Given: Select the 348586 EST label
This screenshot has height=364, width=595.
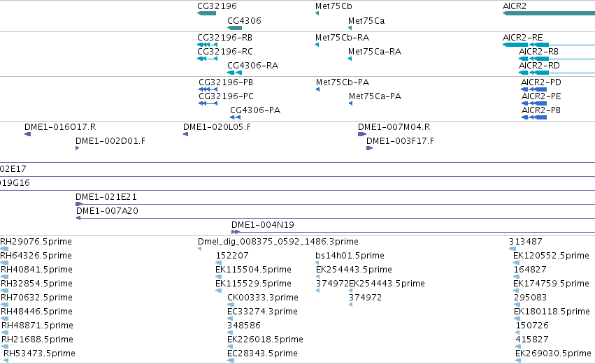Looking at the screenshot, I should tap(243, 326).
